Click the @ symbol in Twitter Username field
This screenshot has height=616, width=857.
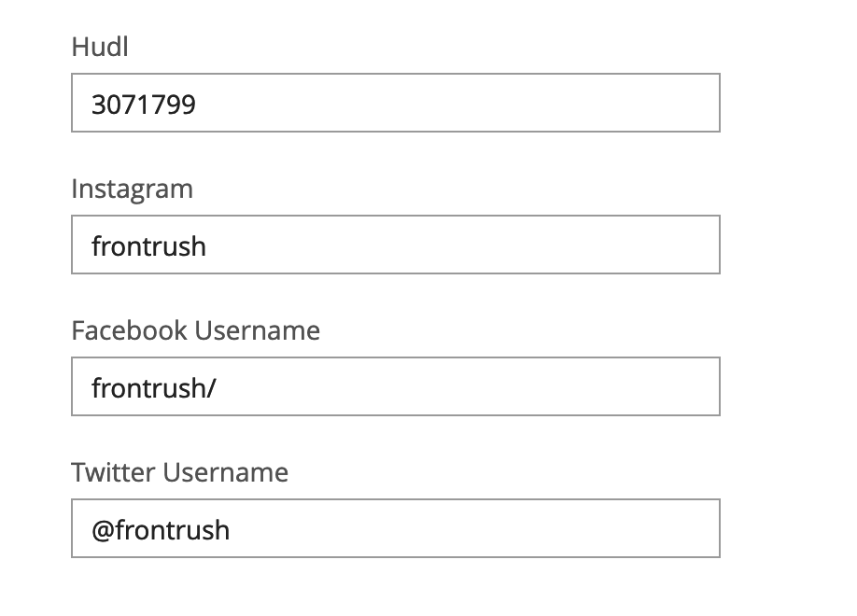pyautogui.click(x=103, y=531)
